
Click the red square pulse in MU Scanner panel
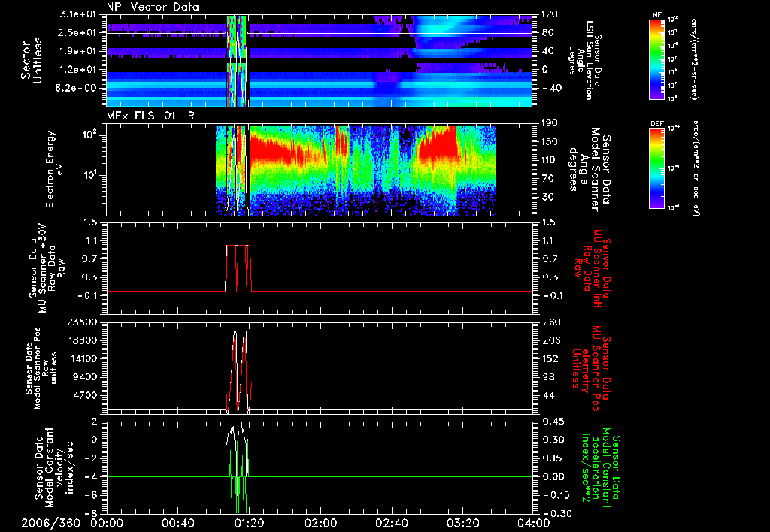coord(238,268)
